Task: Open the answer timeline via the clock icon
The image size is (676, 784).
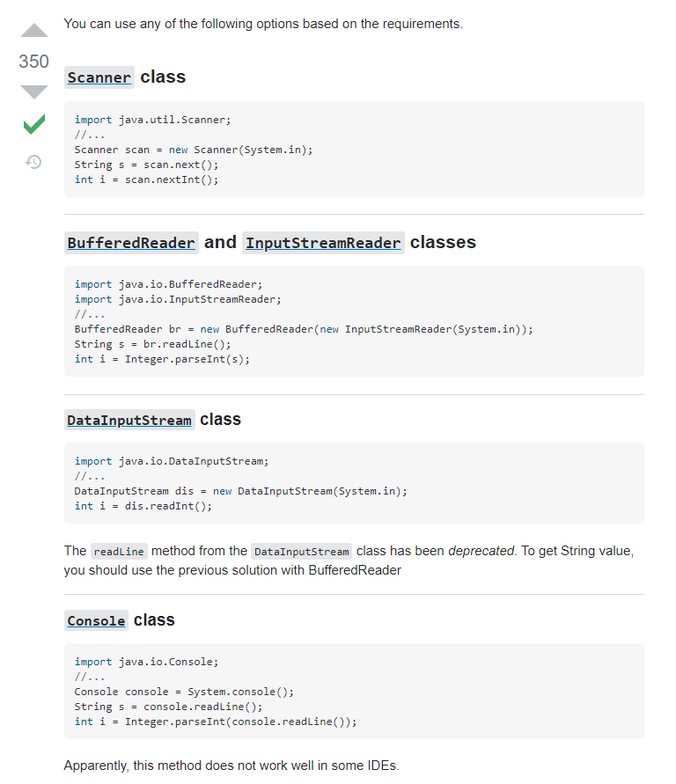Action: click(33, 162)
